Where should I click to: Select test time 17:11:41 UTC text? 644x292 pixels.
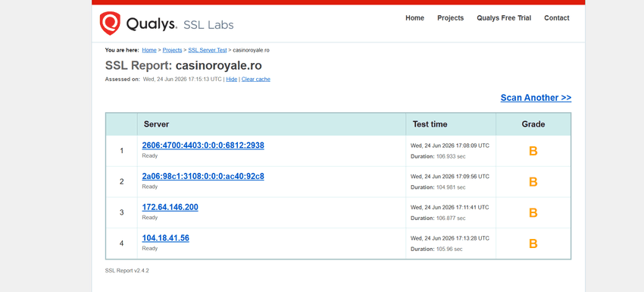pyautogui.click(x=450, y=207)
